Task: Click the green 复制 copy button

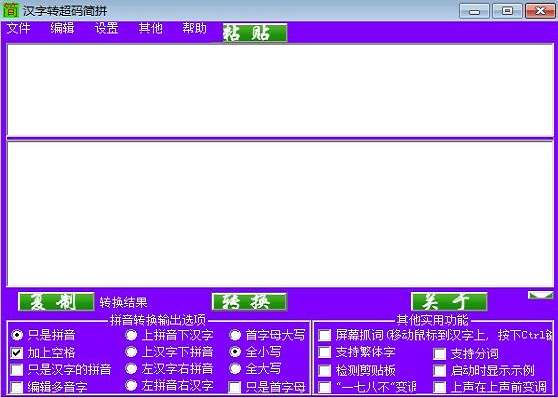Action: [x=56, y=302]
